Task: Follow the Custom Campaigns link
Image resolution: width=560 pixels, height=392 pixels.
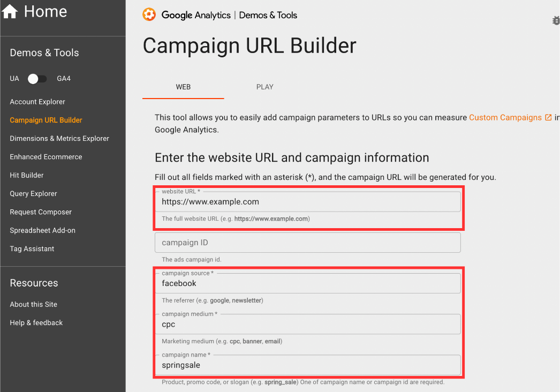Action: click(505, 118)
